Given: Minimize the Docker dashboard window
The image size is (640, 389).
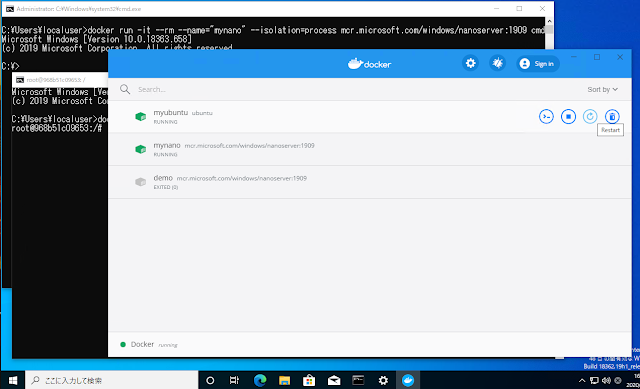Looking at the screenshot, I should 574,57.
